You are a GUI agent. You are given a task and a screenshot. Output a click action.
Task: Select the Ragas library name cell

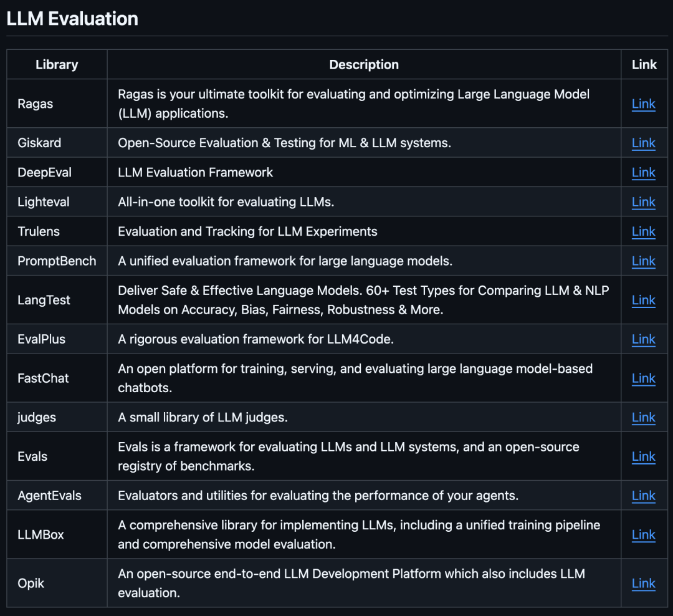click(36, 104)
